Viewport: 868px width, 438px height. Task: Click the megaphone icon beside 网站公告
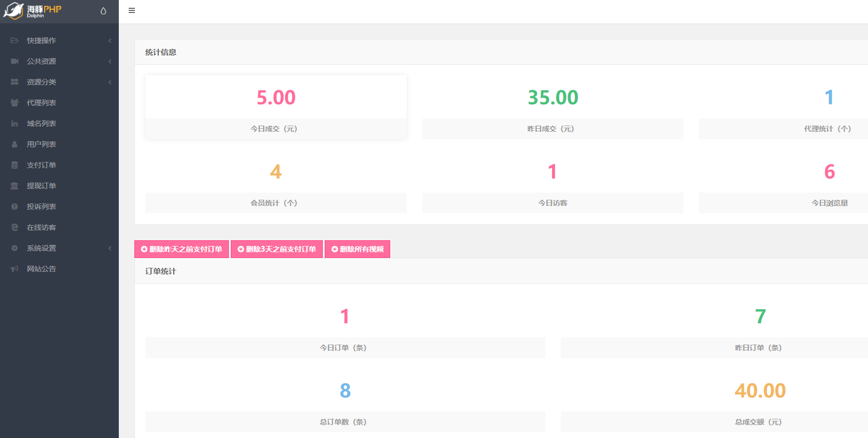pyautogui.click(x=15, y=269)
